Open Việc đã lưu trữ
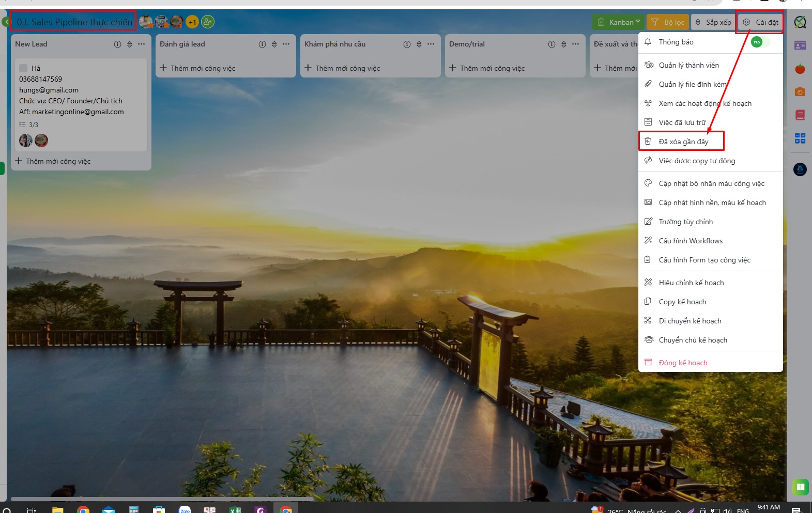This screenshot has height=513, width=812. click(x=711, y=122)
